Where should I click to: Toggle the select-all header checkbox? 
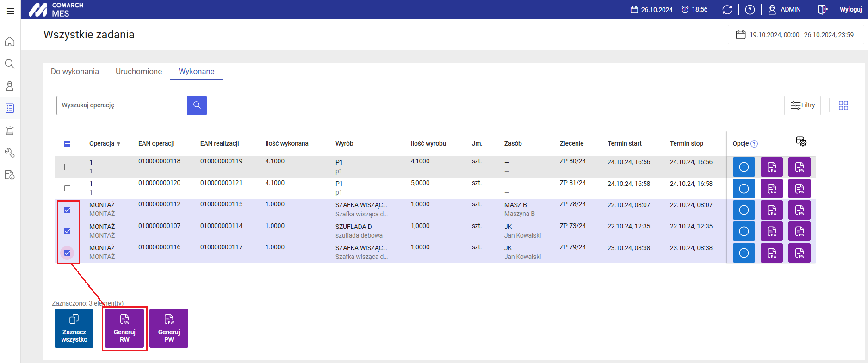(x=67, y=144)
